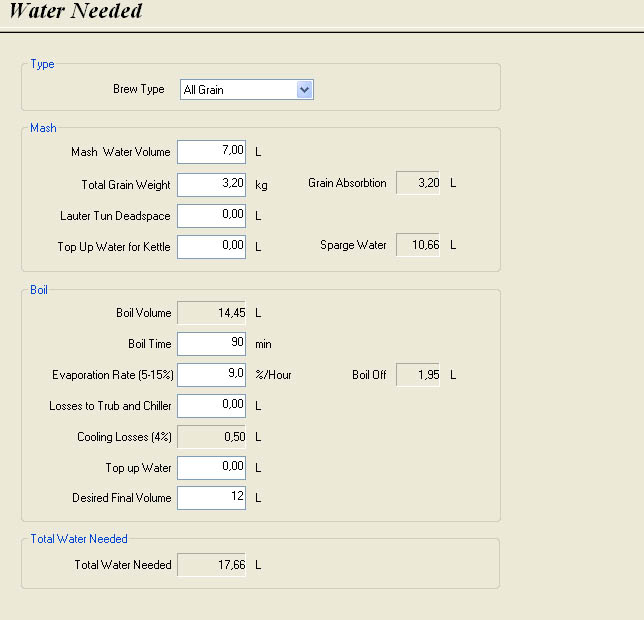
Task: Click the 'Boil' group label
Action: click(39, 290)
